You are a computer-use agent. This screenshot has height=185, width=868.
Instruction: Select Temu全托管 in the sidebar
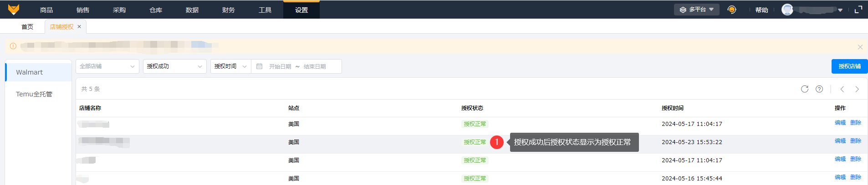[34, 94]
